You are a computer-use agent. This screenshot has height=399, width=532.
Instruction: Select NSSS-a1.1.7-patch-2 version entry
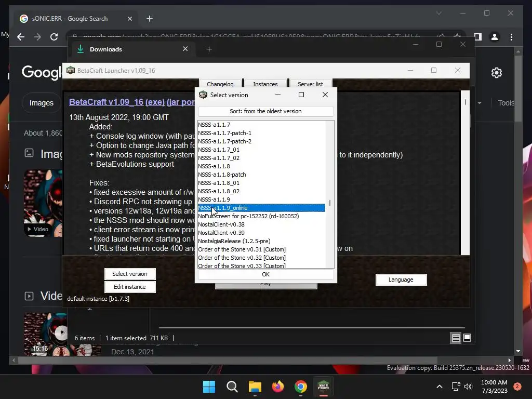(x=261, y=141)
